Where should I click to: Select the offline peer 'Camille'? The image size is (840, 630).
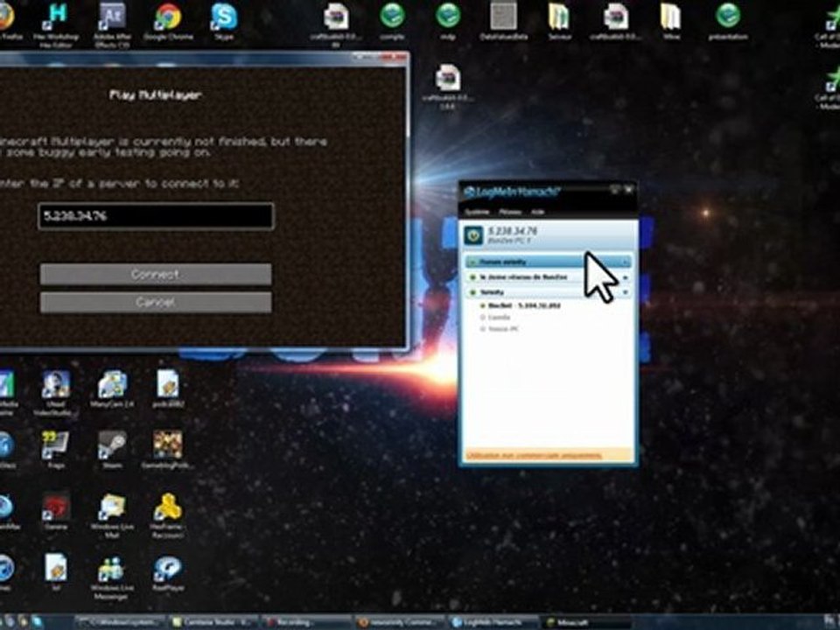pyautogui.click(x=495, y=317)
